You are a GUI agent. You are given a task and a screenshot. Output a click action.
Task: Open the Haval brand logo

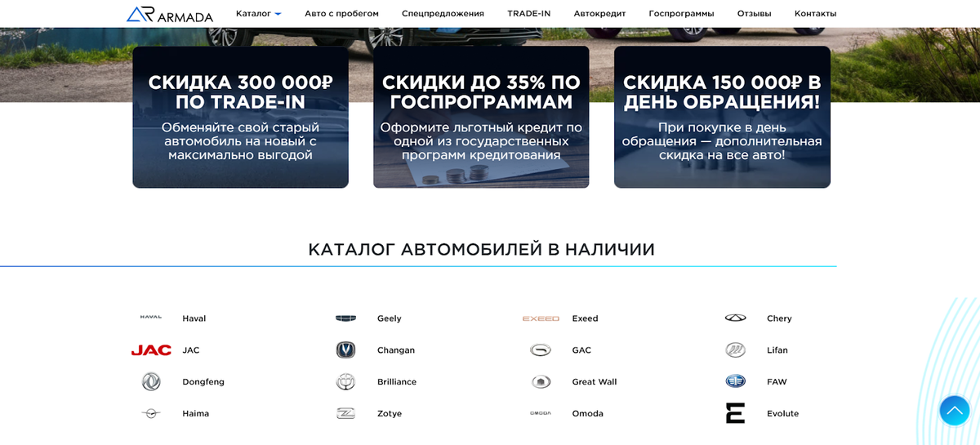click(151, 318)
